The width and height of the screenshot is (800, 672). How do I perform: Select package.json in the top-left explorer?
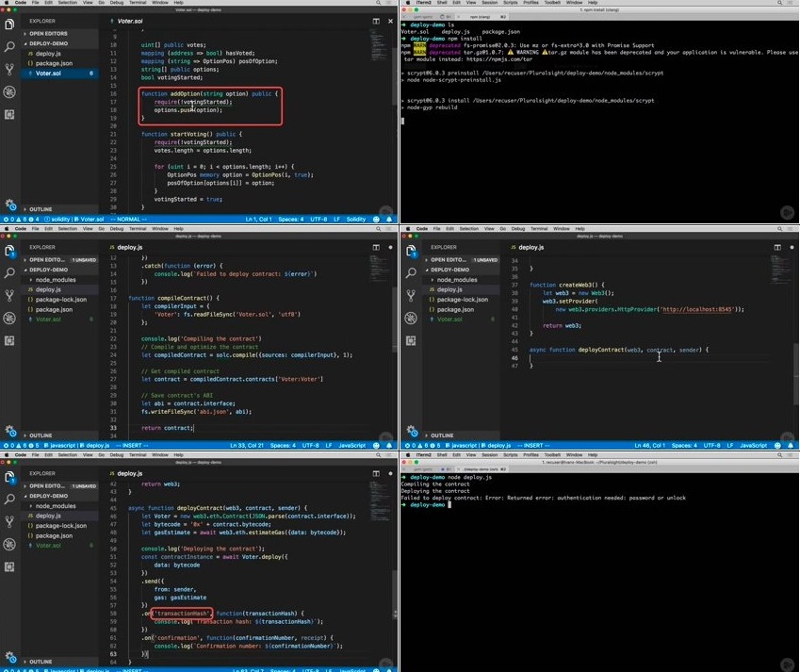click(x=54, y=63)
